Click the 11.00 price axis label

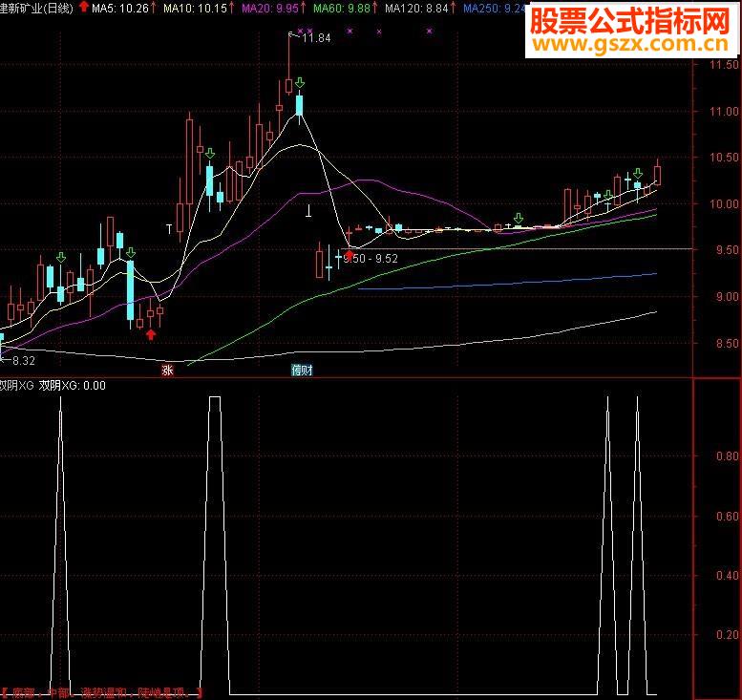(724, 111)
